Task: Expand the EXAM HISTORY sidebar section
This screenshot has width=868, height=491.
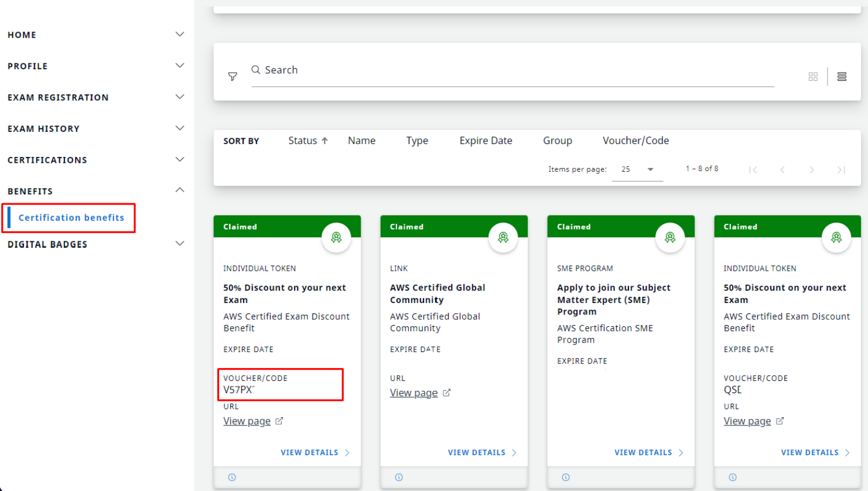Action: pos(180,128)
